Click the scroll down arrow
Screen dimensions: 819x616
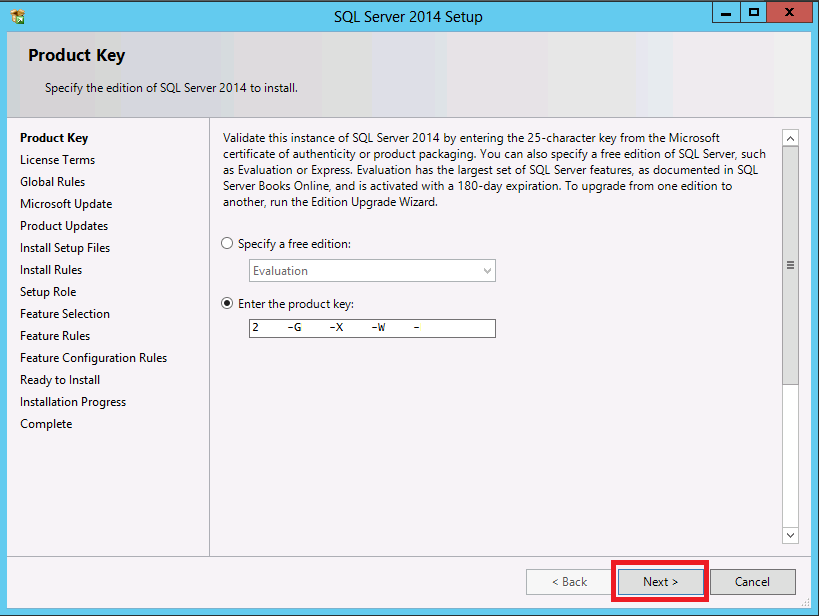pyautogui.click(x=790, y=535)
